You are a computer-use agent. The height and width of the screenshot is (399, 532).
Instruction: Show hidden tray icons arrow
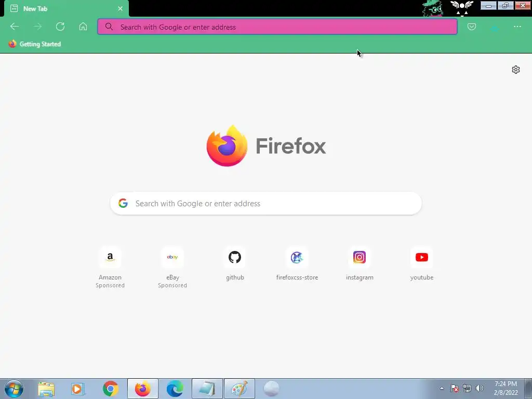tap(442, 389)
